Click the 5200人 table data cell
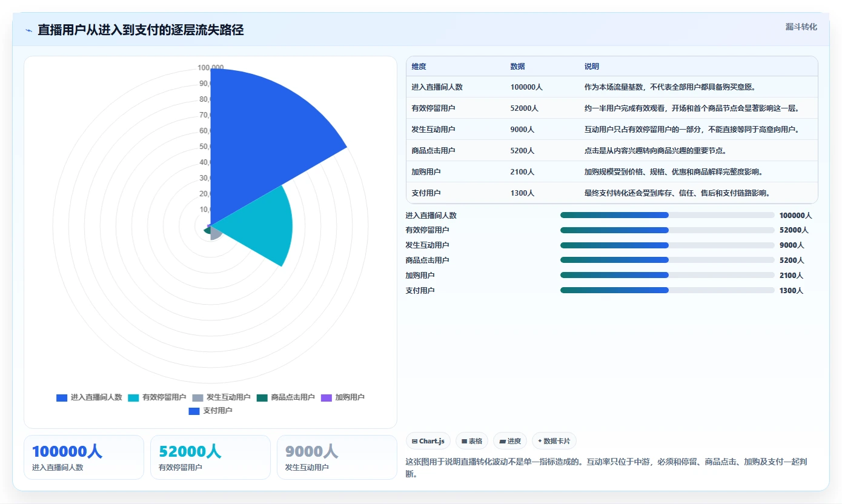 coord(522,151)
